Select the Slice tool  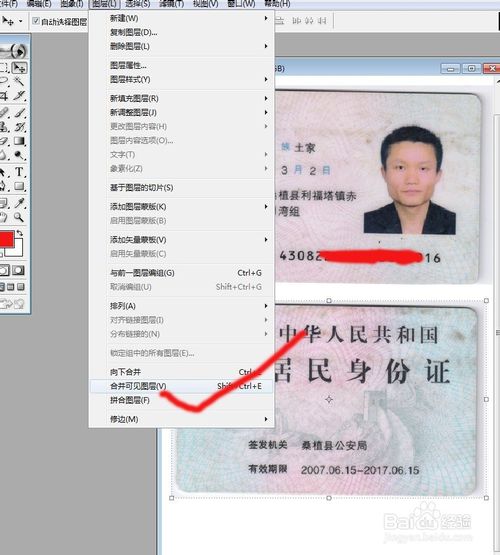point(19,96)
